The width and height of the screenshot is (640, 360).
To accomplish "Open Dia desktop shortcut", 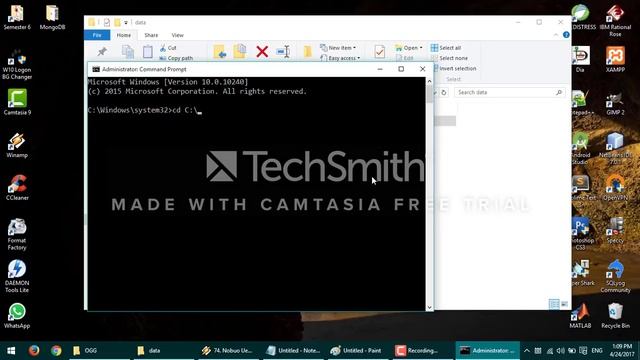I will 580,60.
